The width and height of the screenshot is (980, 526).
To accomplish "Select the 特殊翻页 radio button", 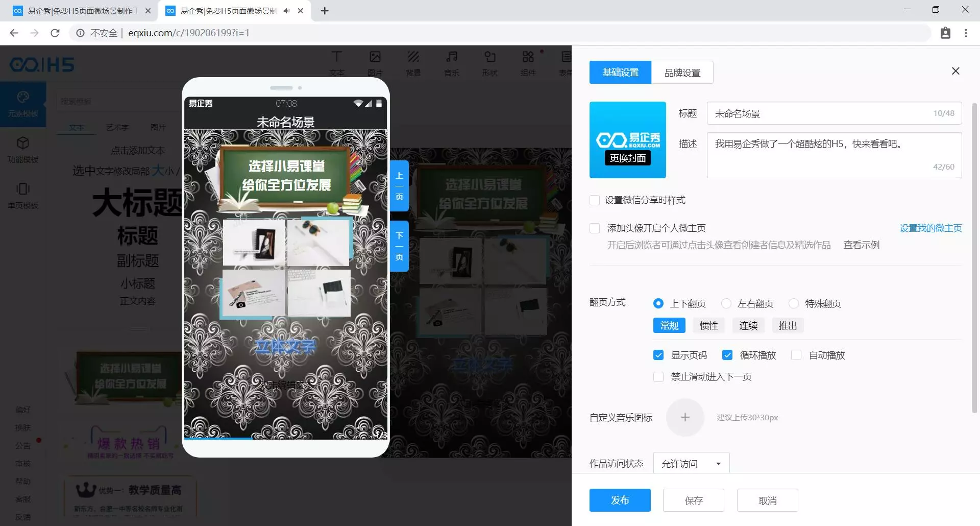I will (x=794, y=303).
